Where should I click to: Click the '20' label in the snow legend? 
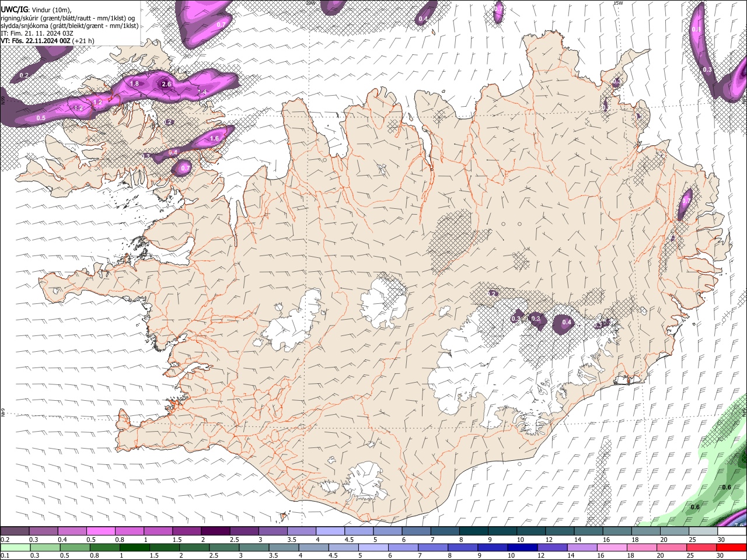(664, 540)
